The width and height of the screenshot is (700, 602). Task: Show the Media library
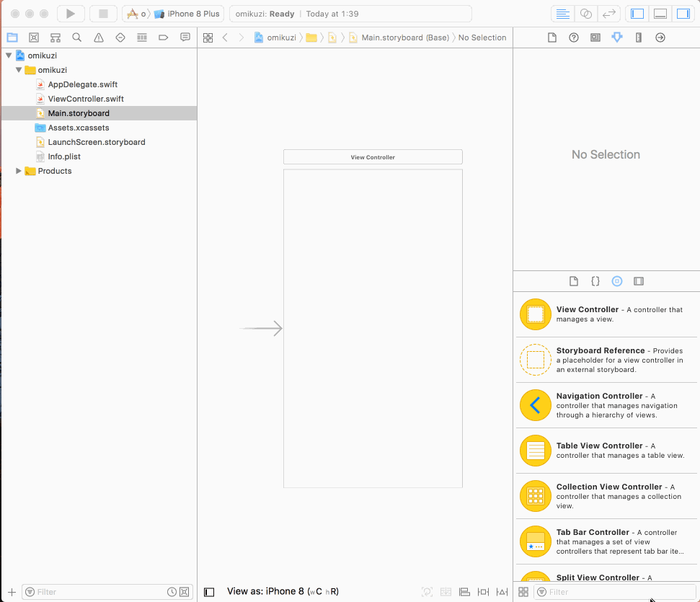coord(639,281)
